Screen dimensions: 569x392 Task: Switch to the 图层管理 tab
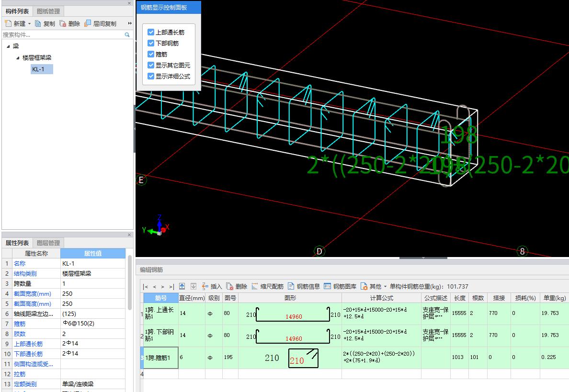(x=48, y=243)
